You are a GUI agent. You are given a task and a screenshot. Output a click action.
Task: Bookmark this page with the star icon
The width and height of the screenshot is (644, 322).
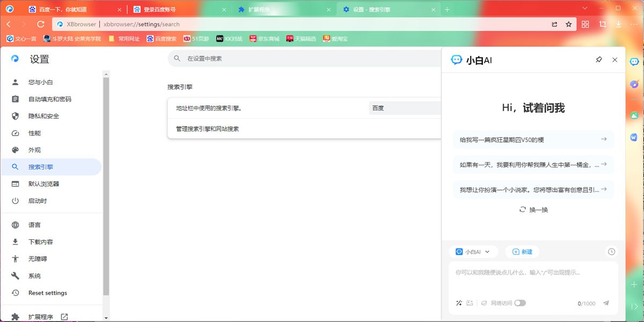[x=569, y=24]
